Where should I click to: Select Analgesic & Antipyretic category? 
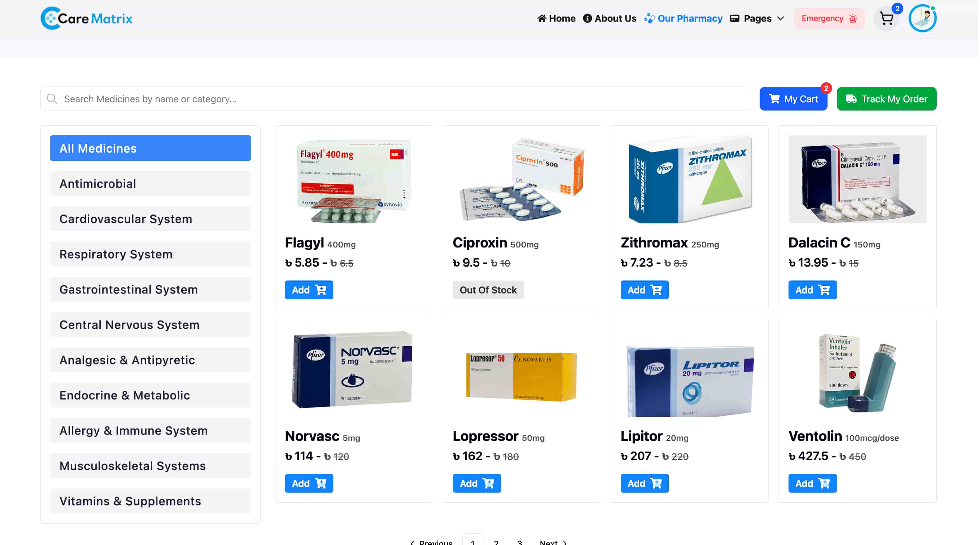point(151,360)
